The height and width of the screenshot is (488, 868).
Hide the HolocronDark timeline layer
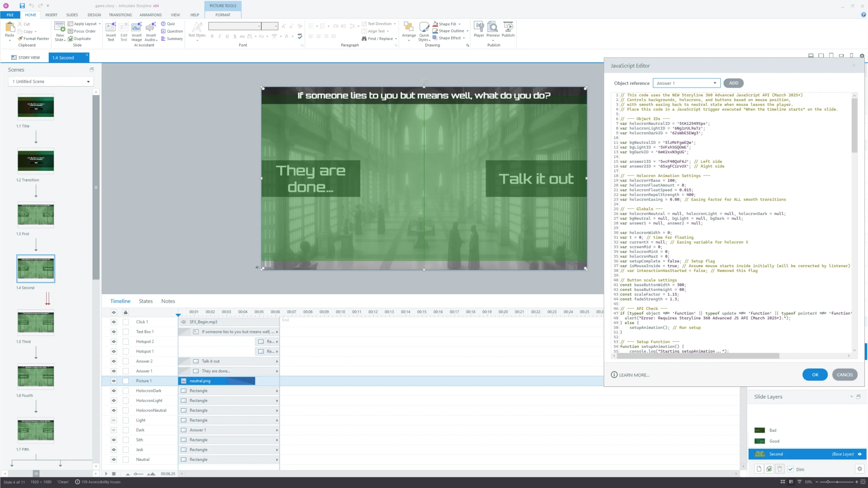pos(114,391)
